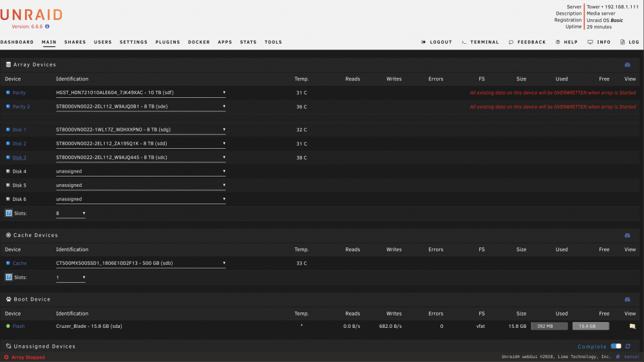Click the help icon in the Boot Device header
Screen dimensions: 644x362
point(627,300)
